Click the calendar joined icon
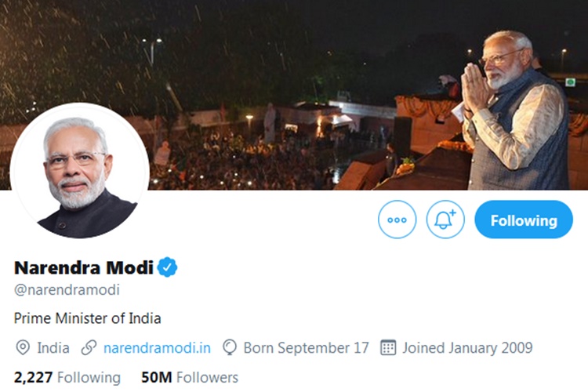 [387, 347]
